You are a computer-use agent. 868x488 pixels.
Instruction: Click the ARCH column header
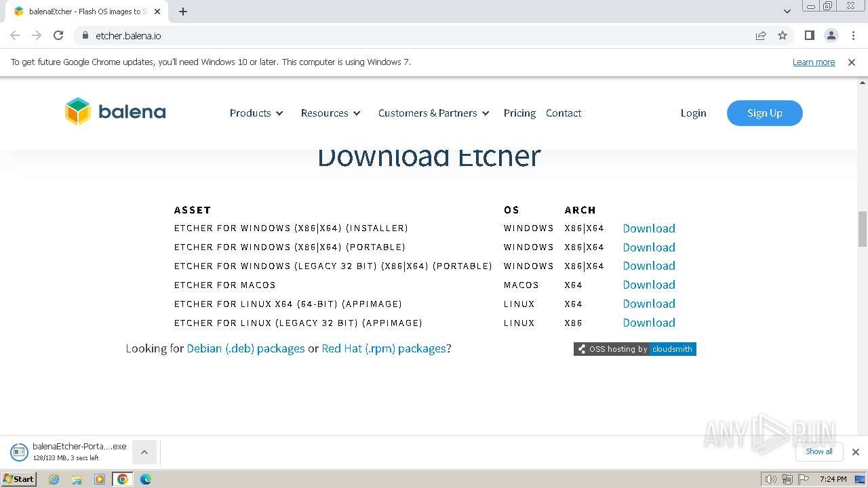580,210
